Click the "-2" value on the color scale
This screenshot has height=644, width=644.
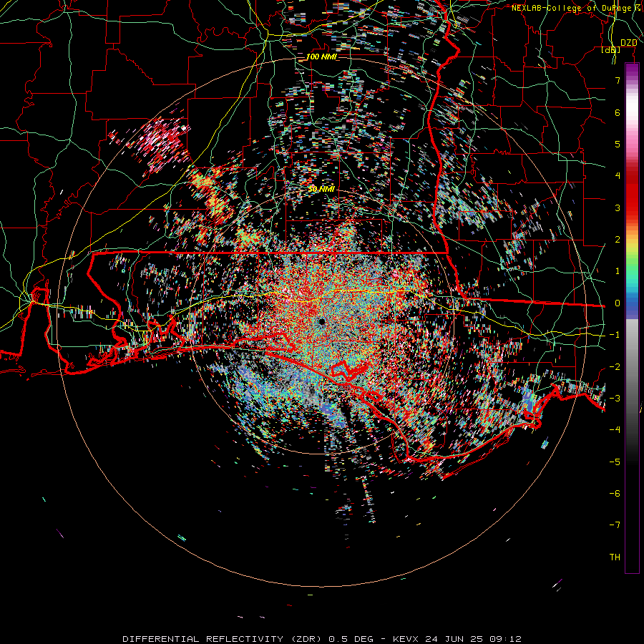[615, 367]
